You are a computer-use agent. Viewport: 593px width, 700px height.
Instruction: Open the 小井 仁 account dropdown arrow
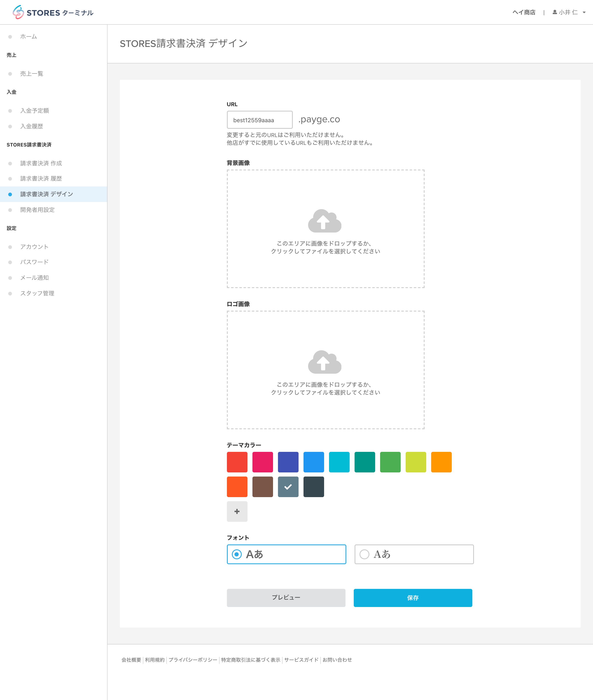pos(584,12)
